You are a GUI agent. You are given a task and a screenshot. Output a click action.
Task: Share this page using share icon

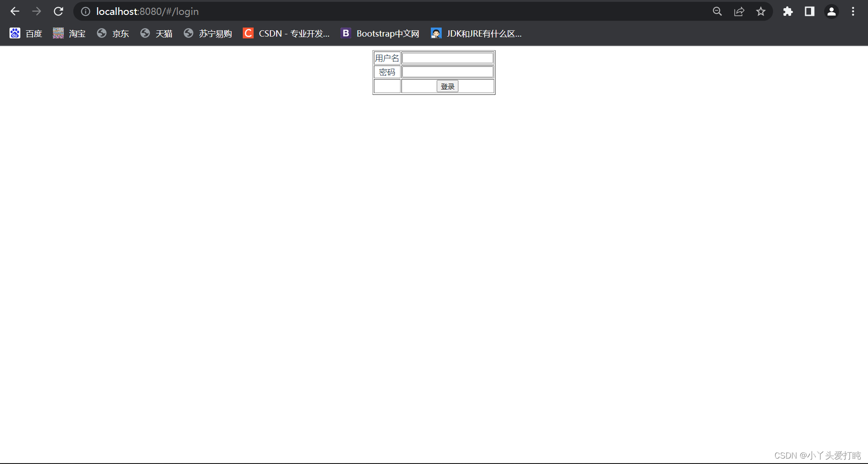pyautogui.click(x=739, y=11)
